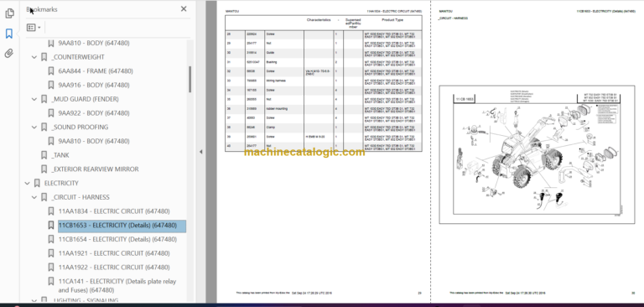The image size is (644, 307).
Task: Click the 'Characteristics' column header
Action: click(319, 20)
